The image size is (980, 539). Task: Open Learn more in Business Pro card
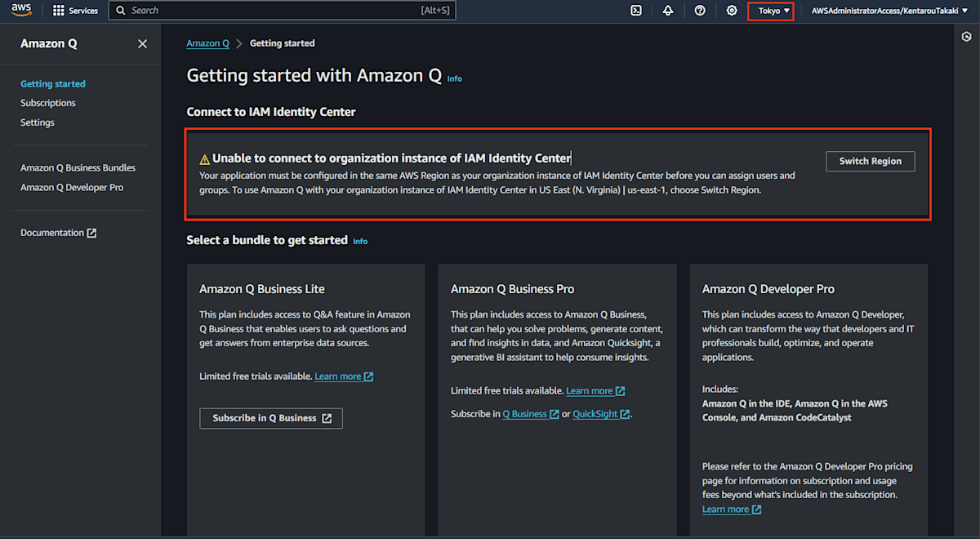(595, 391)
